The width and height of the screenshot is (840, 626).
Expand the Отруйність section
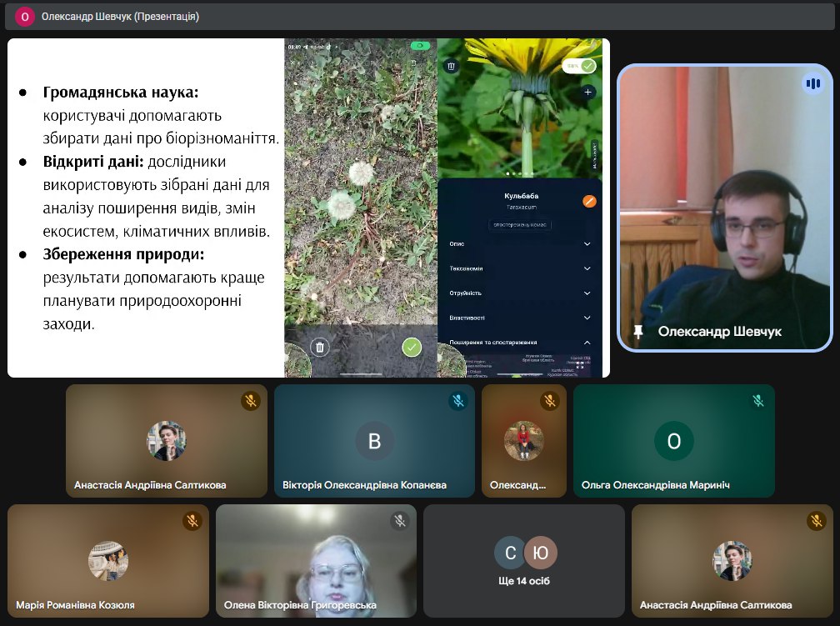587,293
